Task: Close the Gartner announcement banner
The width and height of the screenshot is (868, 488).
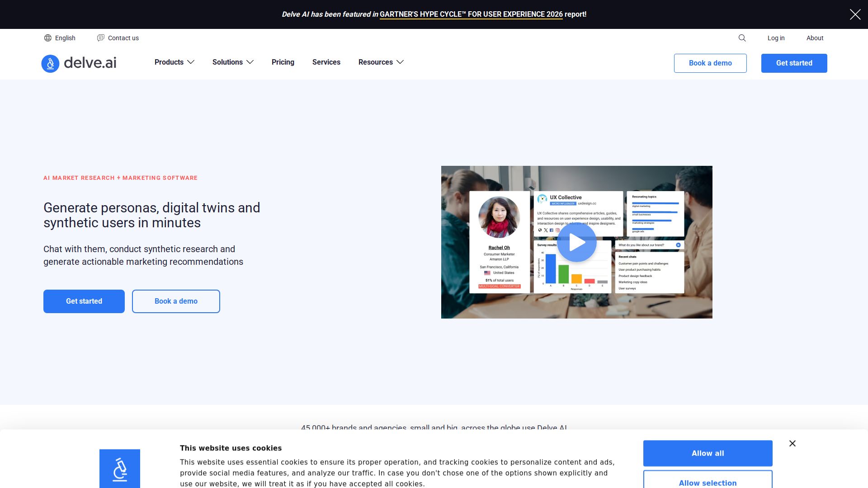Action: (x=855, y=14)
